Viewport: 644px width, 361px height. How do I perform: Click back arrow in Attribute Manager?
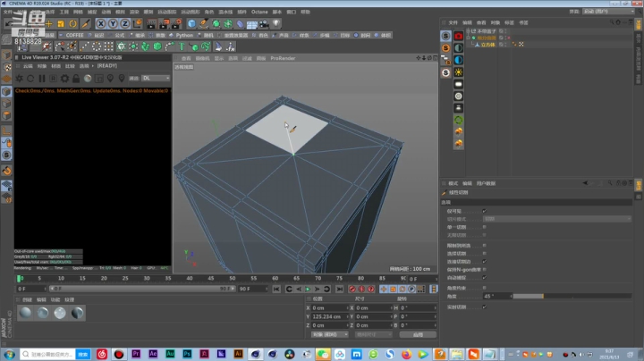tap(585, 183)
